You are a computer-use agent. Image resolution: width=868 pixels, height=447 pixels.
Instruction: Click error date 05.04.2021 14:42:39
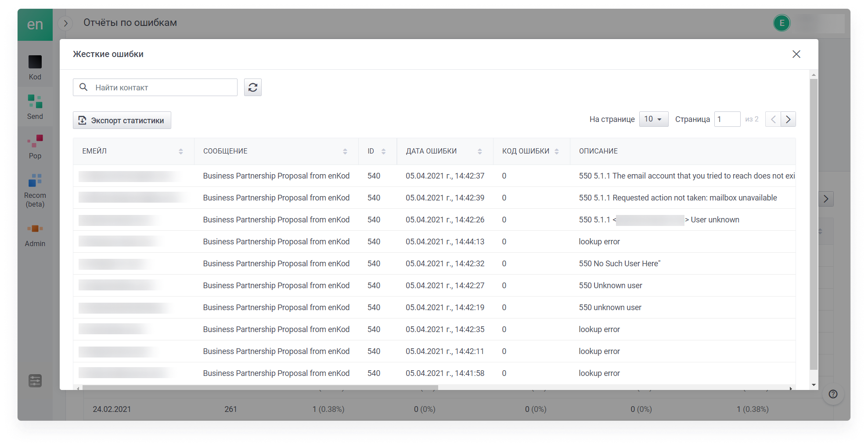point(445,198)
